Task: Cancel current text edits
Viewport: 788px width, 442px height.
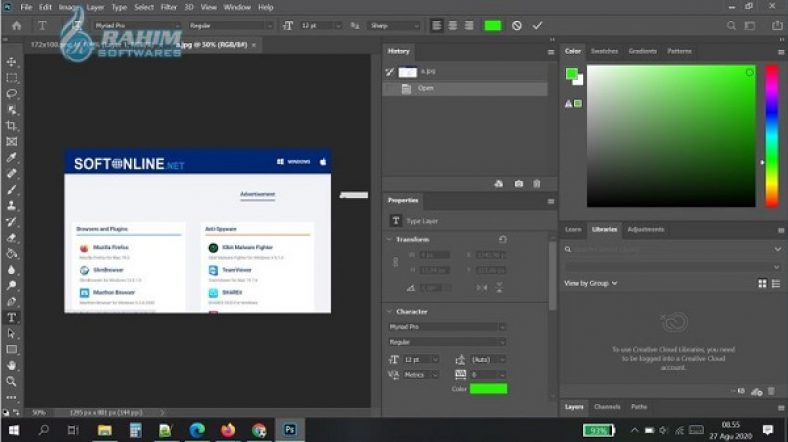Action: 517,26
